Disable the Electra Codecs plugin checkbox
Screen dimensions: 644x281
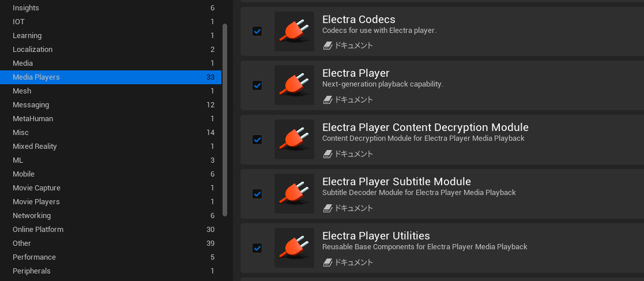[x=257, y=31]
